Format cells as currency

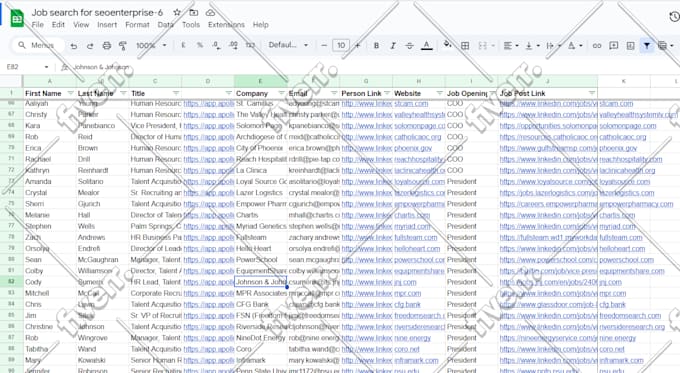[183, 45]
